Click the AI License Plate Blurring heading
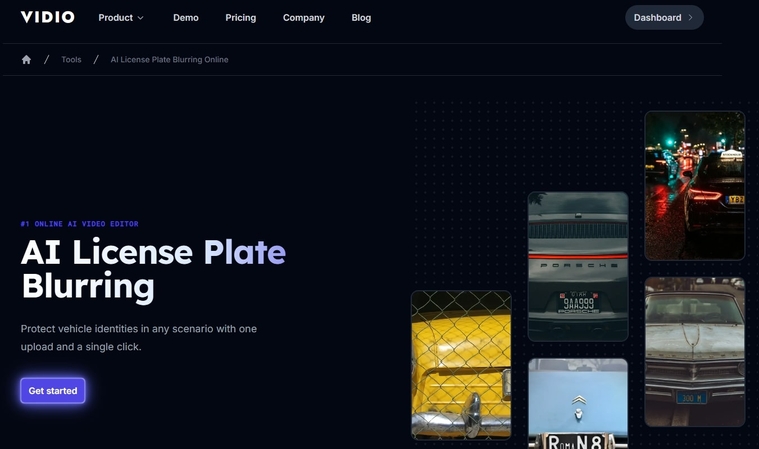The height and width of the screenshot is (449, 759). tap(153, 269)
